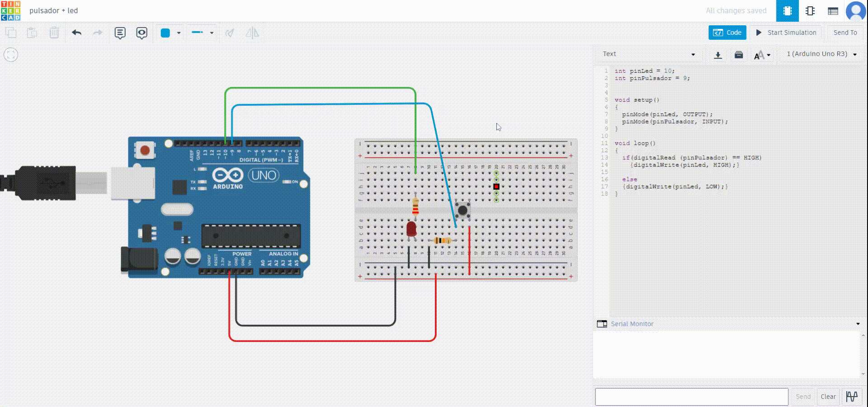868x407 pixels.
Task: Click the Arduino ATmega chip
Action: (x=251, y=236)
